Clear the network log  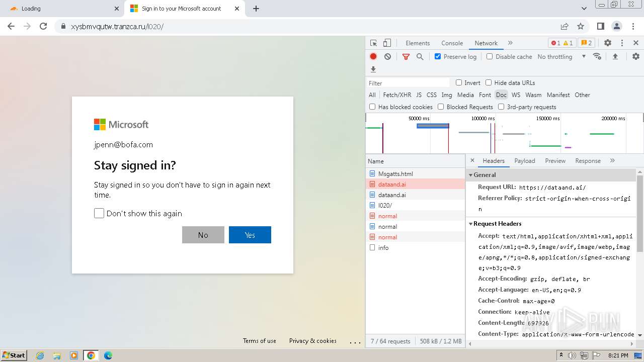point(387,57)
